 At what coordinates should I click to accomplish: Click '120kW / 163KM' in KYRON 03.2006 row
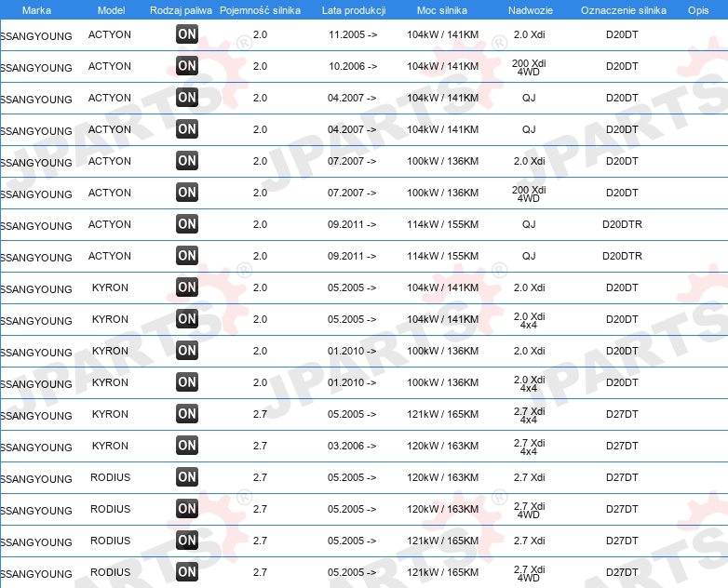[x=442, y=446]
